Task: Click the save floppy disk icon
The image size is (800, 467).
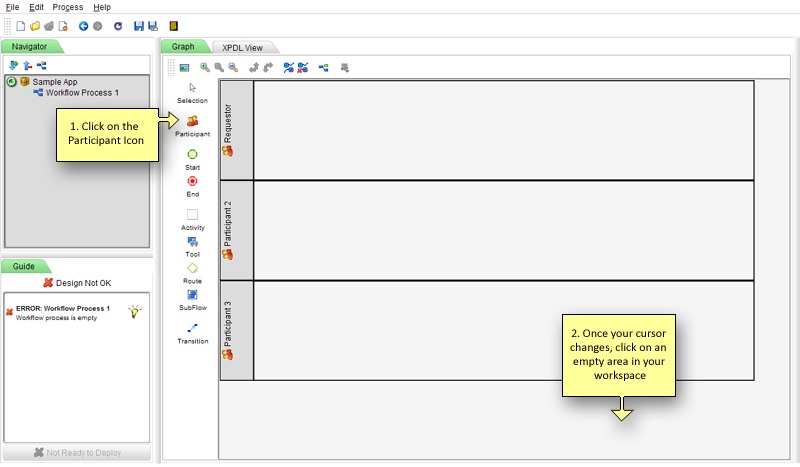Action: (138, 26)
